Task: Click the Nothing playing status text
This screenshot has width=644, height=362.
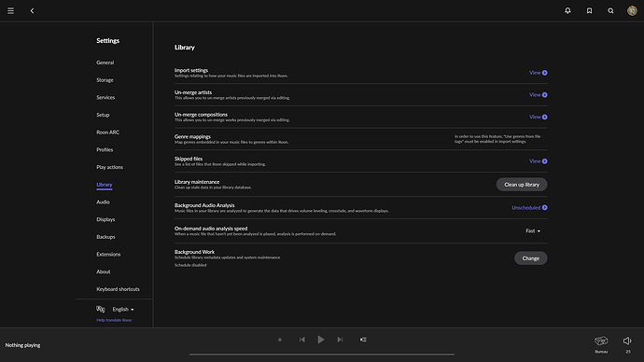Action: click(22, 345)
